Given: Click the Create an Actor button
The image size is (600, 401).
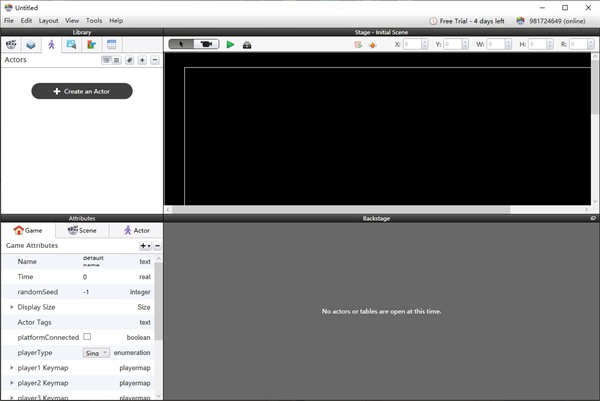Looking at the screenshot, I should 82,91.
